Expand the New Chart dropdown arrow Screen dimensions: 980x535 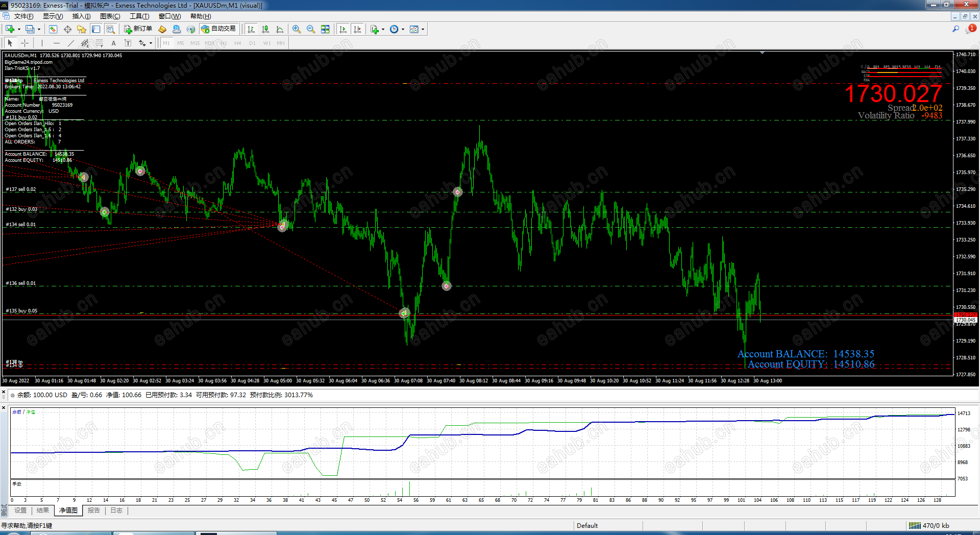point(19,29)
